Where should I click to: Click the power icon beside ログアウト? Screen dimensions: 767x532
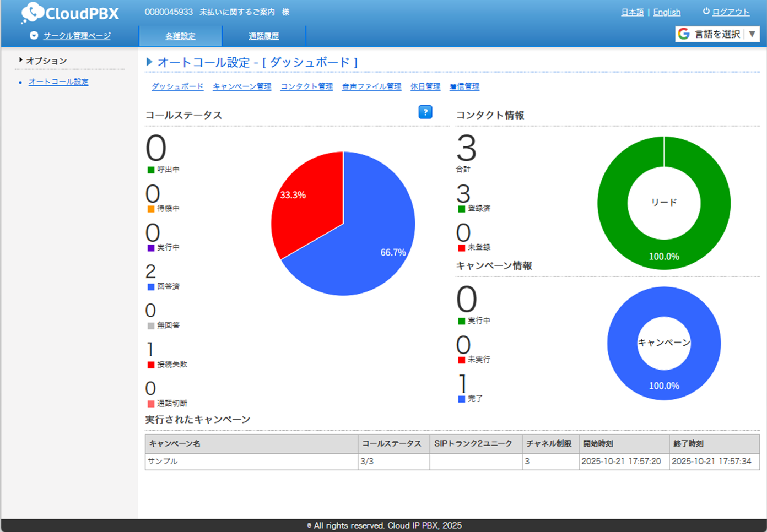(706, 12)
